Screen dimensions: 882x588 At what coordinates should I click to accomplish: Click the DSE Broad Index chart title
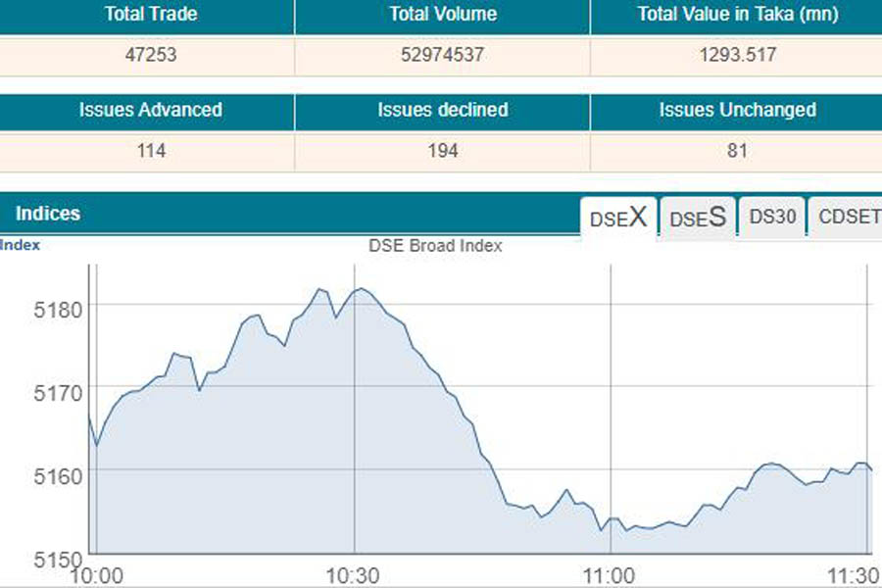pyautogui.click(x=435, y=246)
